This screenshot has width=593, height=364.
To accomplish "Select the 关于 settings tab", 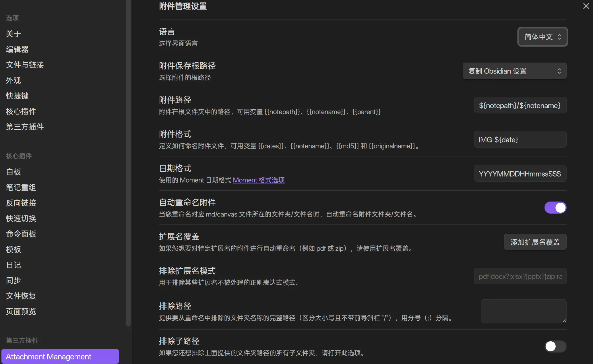I will coord(13,34).
